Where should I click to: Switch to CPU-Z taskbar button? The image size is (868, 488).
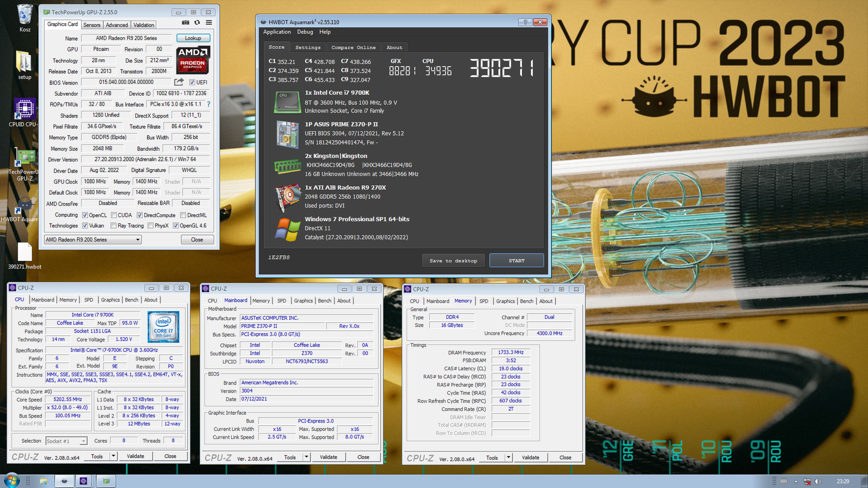coord(84,481)
